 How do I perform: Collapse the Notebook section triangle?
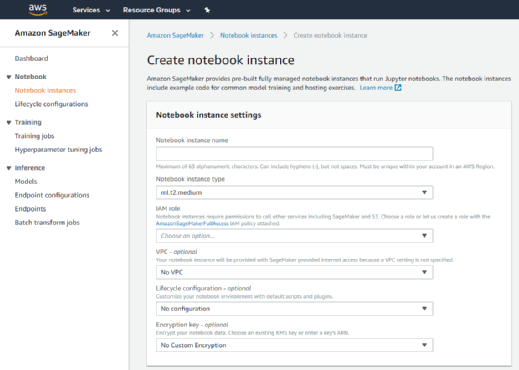(x=9, y=77)
